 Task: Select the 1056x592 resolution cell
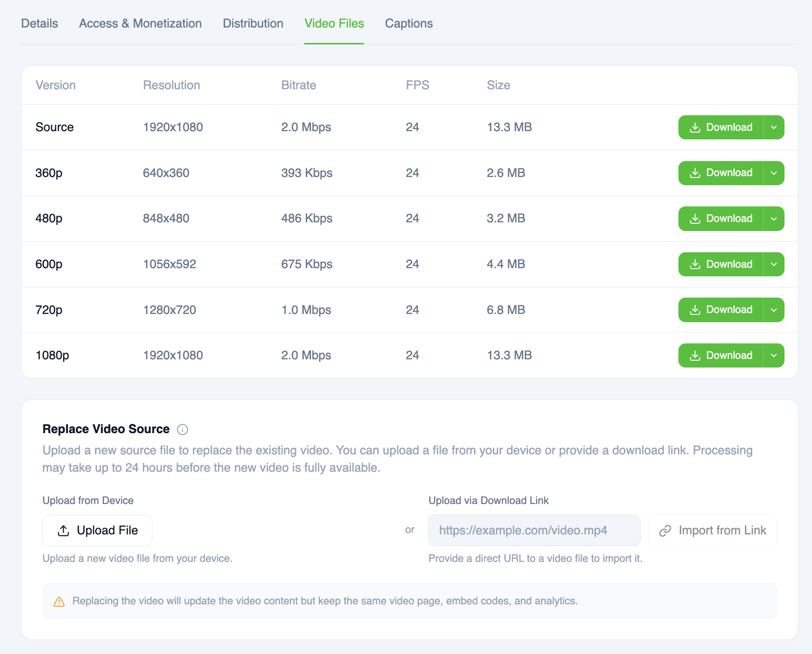pos(170,264)
